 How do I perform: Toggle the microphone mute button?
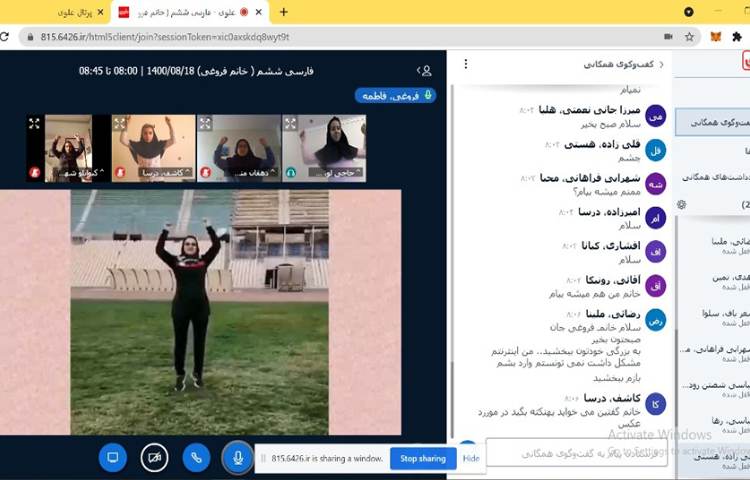coord(238,457)
